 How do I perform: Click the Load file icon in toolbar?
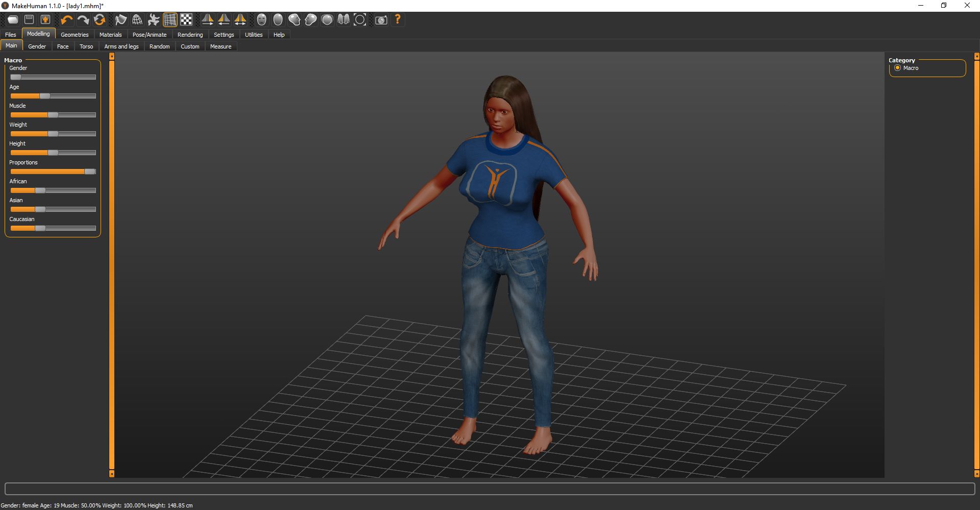point(13,20)
